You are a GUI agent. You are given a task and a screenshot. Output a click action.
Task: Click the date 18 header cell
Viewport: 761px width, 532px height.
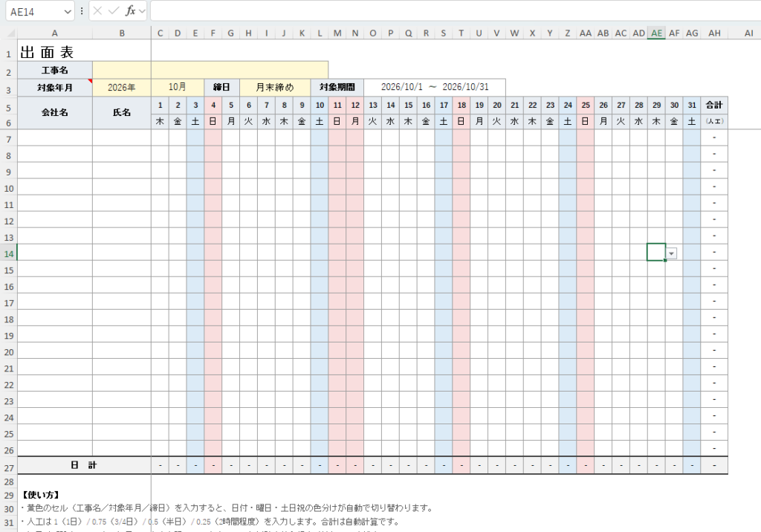coord(462,105)
